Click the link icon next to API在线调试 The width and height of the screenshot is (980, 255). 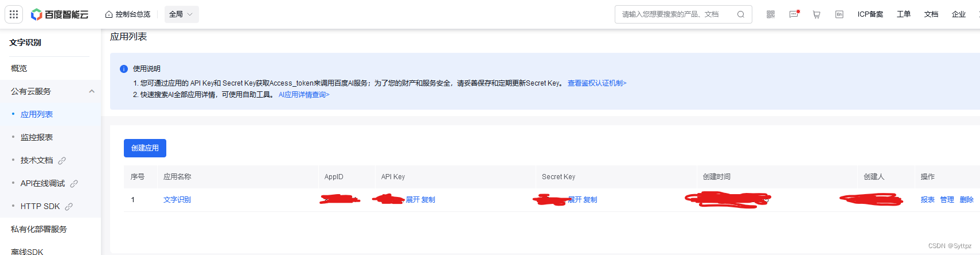click(x=74, y=184)
